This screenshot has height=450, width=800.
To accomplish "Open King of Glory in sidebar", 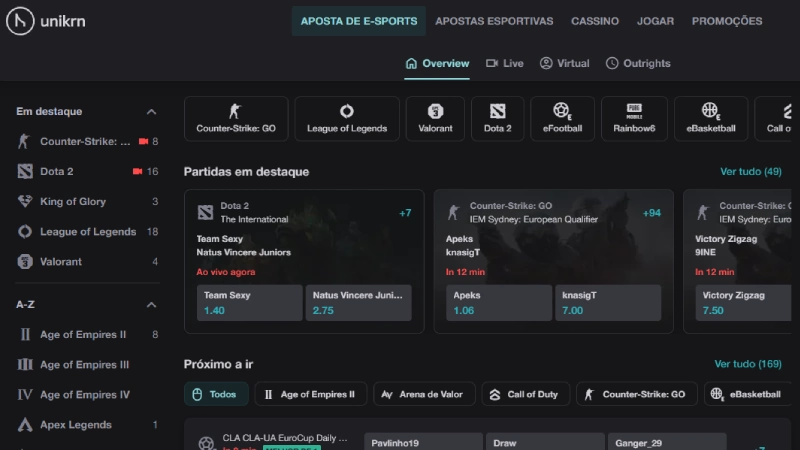I will click(x=87, y=202).
